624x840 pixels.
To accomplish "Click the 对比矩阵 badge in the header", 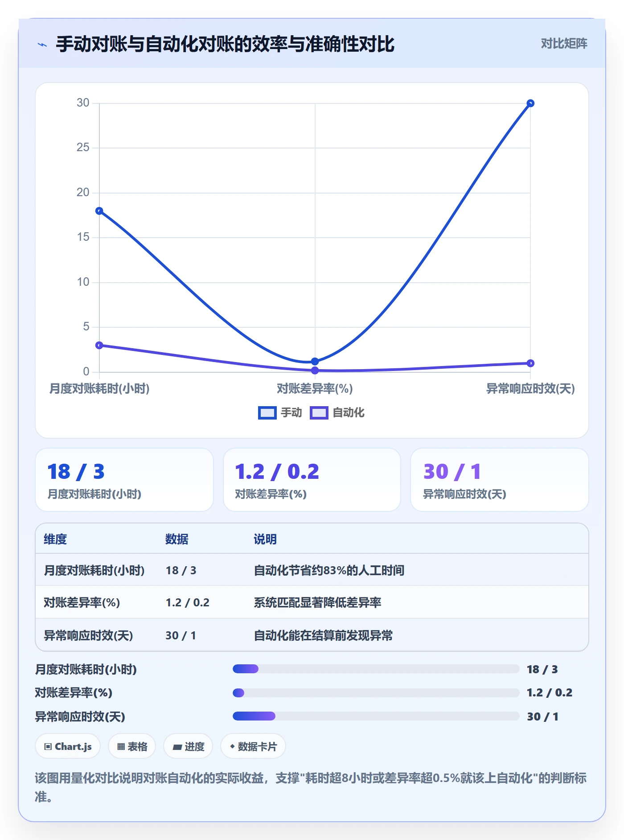I will click(x=564, y=44).
